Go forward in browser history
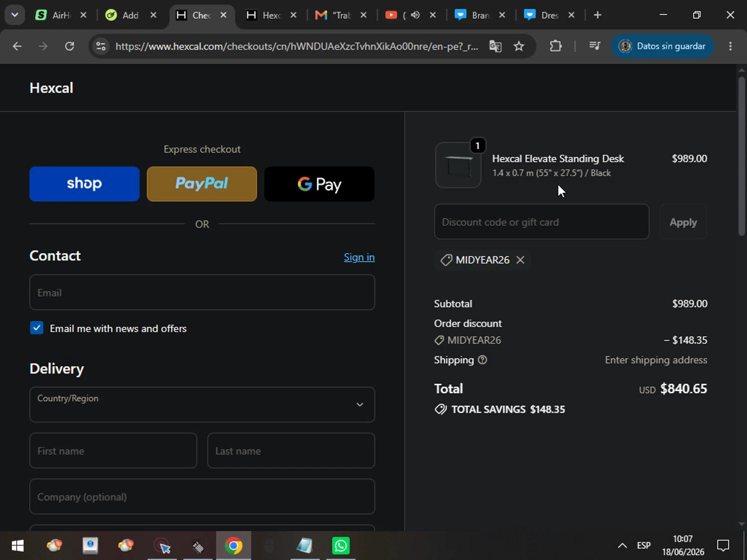The width and height of the screenshot is (747, 560). [43, 46]
